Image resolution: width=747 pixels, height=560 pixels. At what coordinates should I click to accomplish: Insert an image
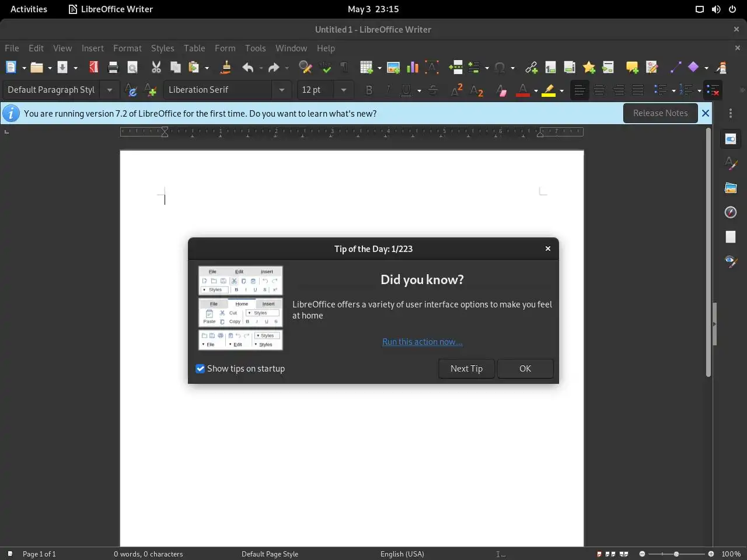(393, 68)
